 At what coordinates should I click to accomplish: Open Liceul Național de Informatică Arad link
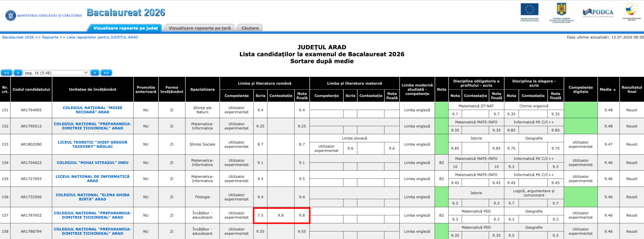[92, 179]
